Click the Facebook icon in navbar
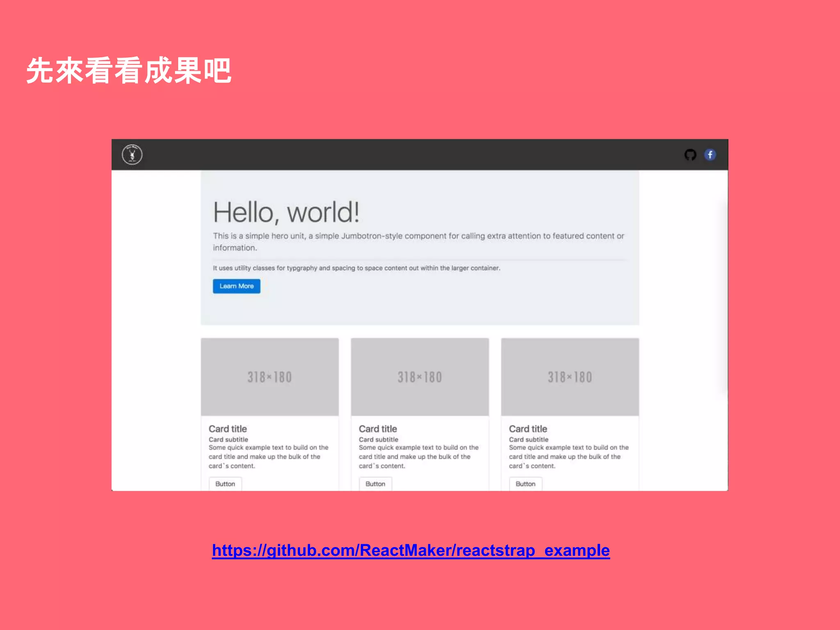The width and height of the screenshot is (840, 630). click(710, 155)
